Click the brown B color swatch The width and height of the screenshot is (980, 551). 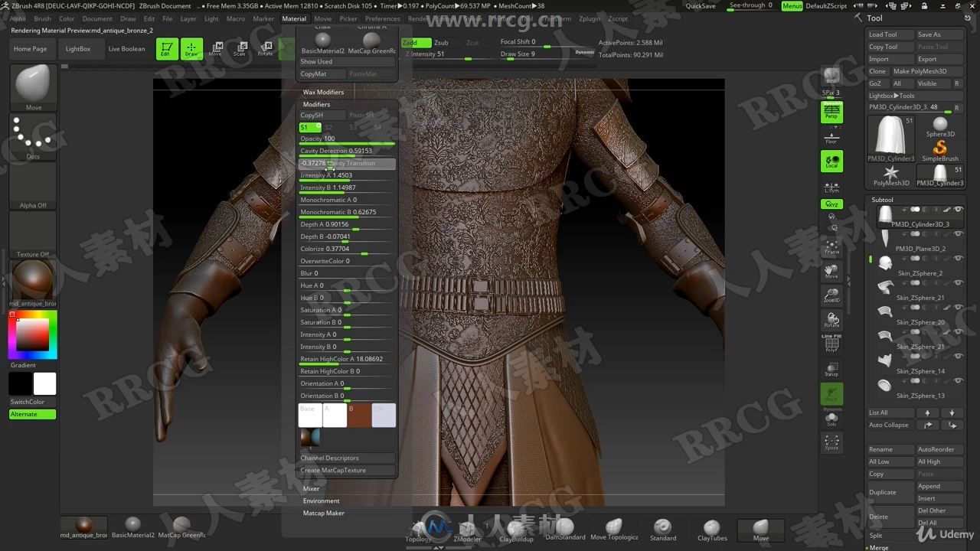pyautogui.click(x=359, y=415)
